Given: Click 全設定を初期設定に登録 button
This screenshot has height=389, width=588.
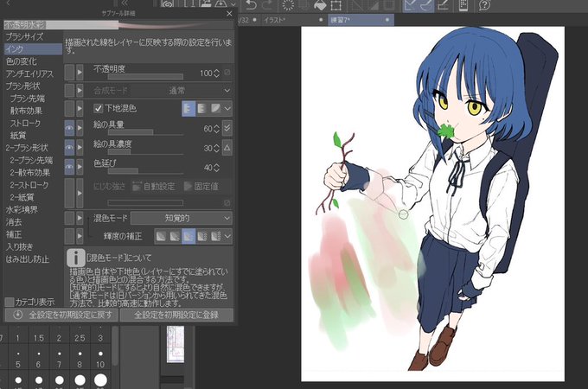Looking at the screenshot, I should [176, 315].
